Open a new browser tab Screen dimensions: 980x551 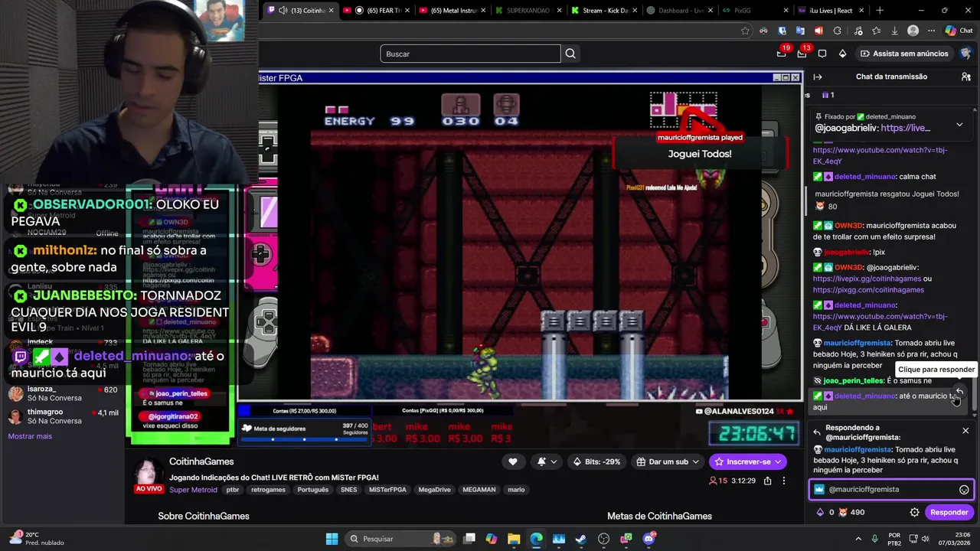880,11
